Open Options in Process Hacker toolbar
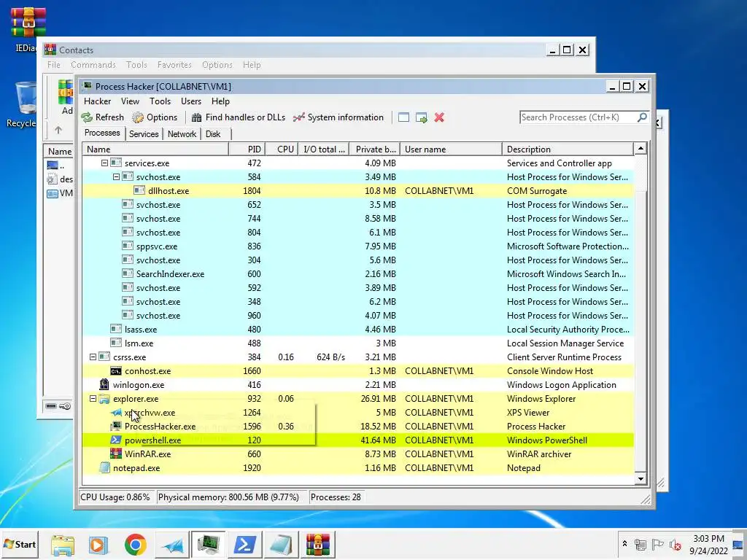The image size is (747, 560). pos(155,117)
